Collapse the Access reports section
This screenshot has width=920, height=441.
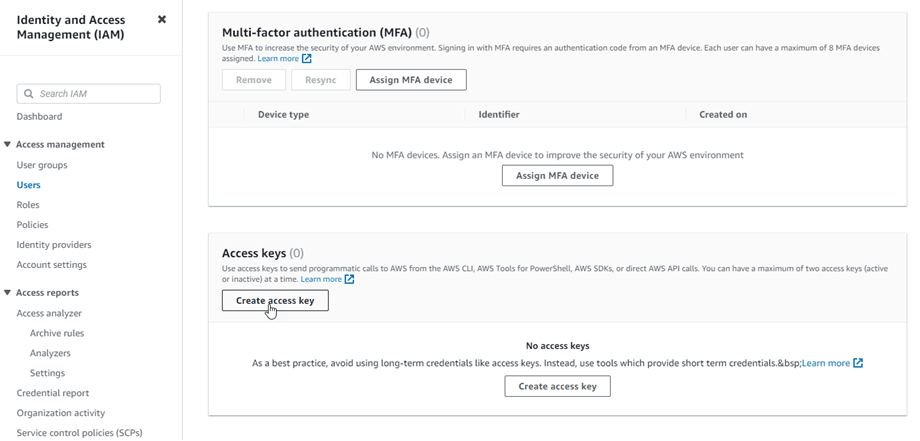[8, 293]
